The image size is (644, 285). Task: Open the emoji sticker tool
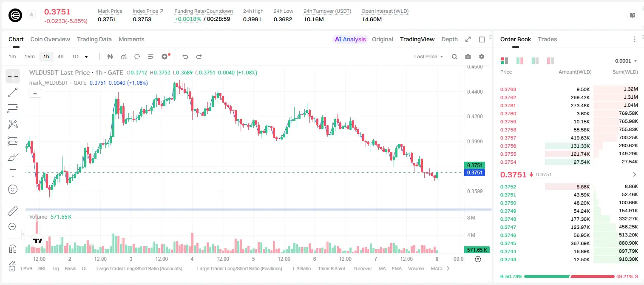click(13, 189)
